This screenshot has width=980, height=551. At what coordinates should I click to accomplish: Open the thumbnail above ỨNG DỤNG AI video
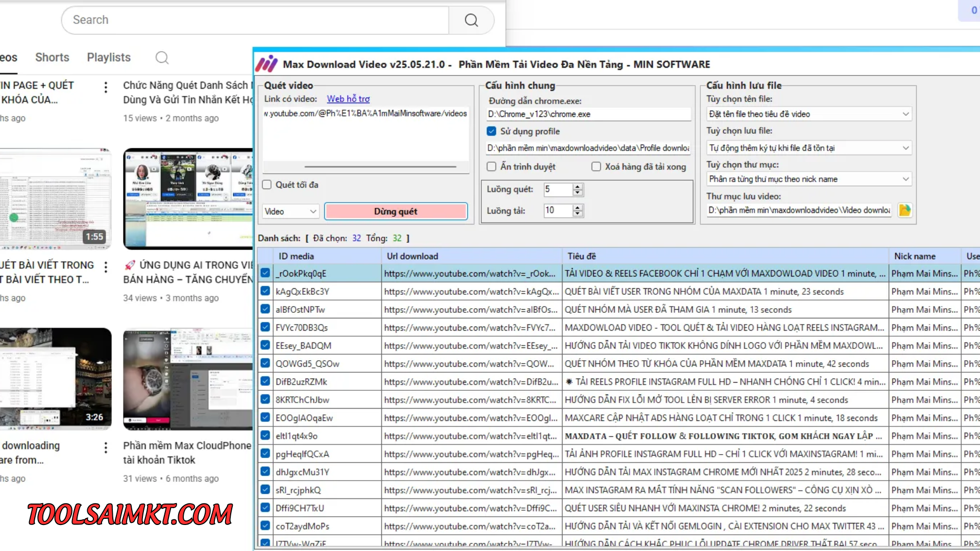(x=188, y=199)
